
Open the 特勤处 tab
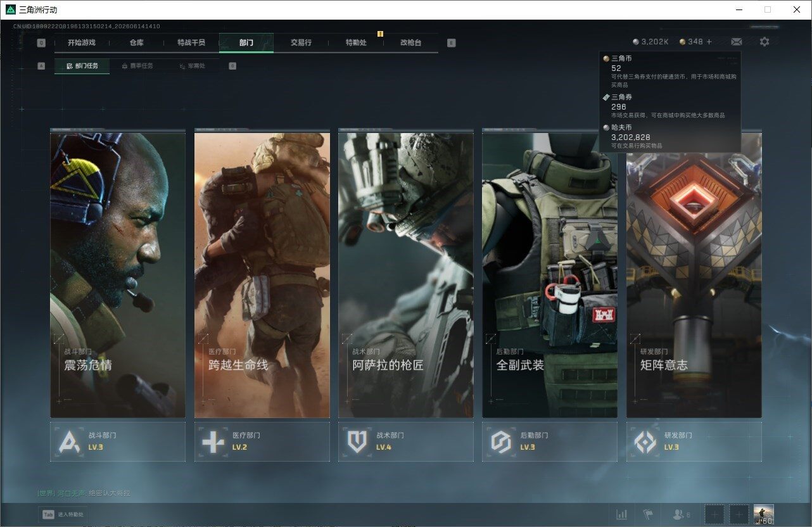point(356,42)
